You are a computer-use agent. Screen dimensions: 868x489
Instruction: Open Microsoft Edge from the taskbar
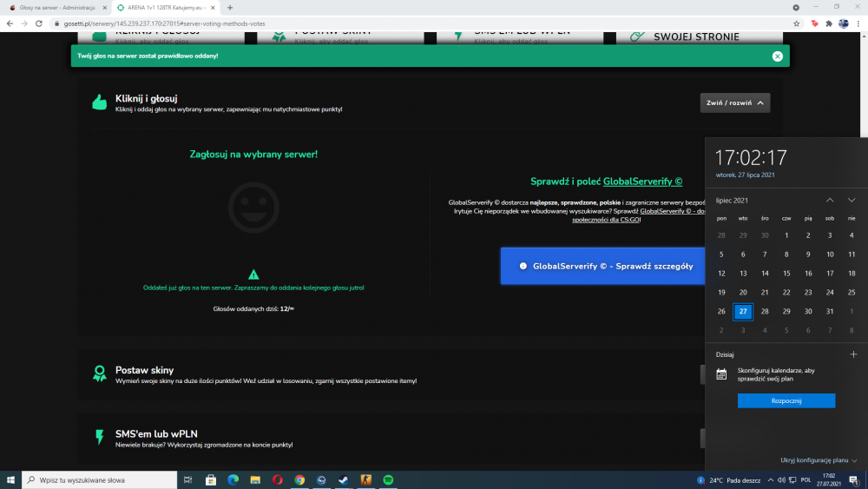coord(233,480)
